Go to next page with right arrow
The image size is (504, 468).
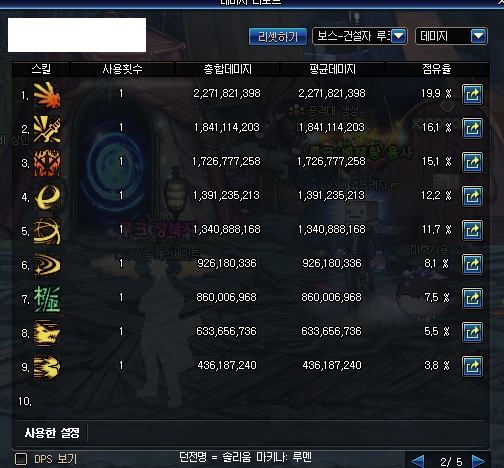pos(478,461)
